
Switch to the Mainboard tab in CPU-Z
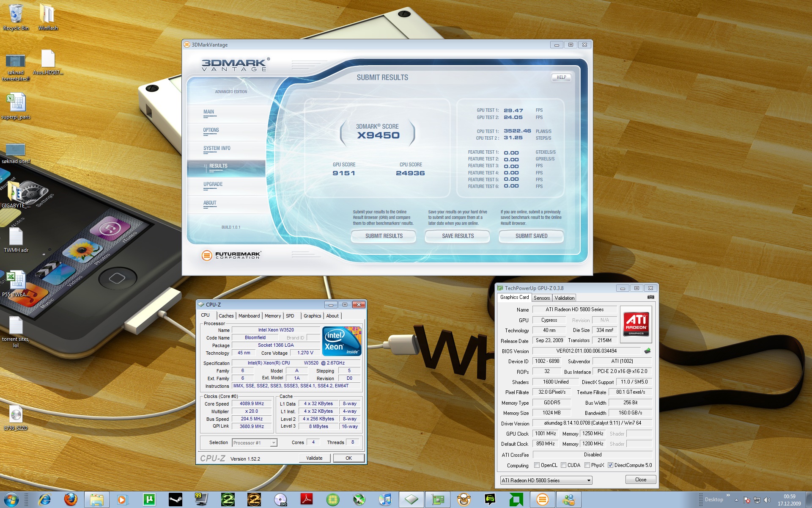click(x=249, y=316)
